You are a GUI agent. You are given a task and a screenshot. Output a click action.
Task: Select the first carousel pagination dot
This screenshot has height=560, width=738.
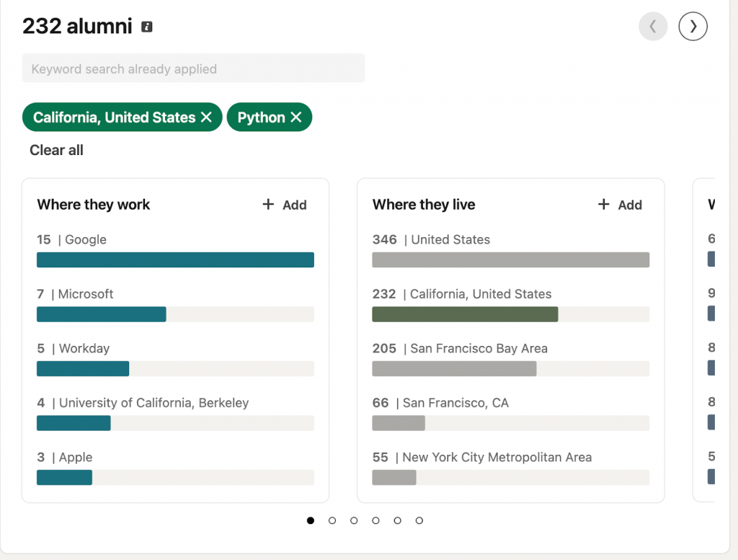[310, 520]
